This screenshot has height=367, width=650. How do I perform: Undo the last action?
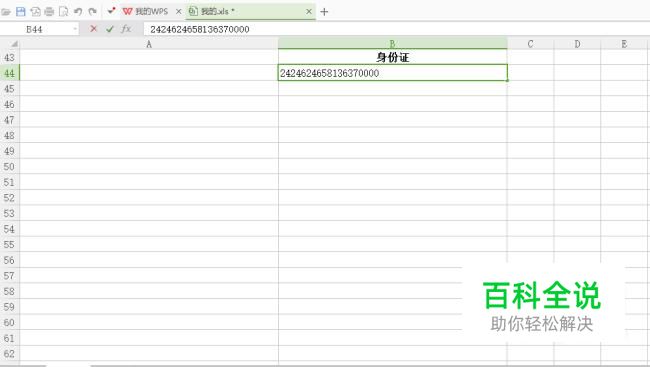click(x=78, y=12)
